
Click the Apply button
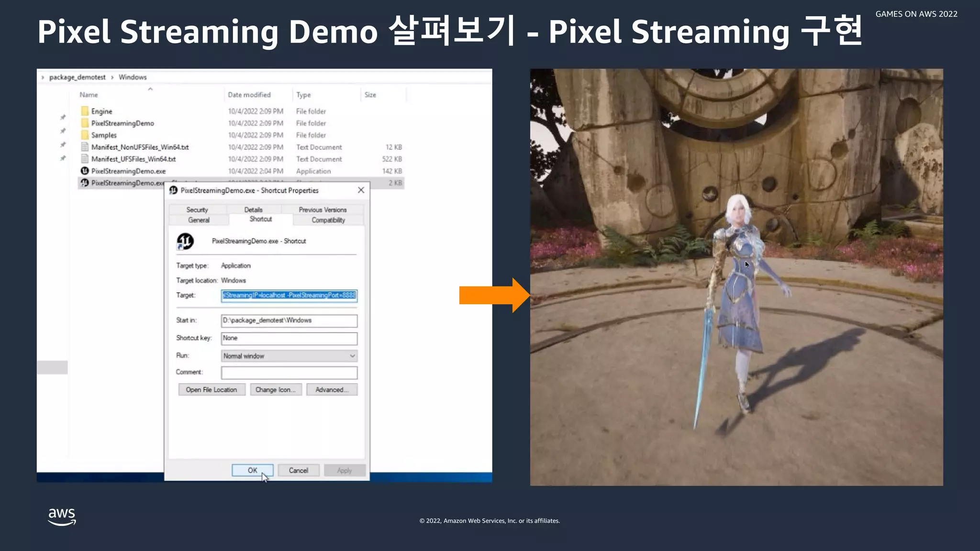(x=345, y=470)
